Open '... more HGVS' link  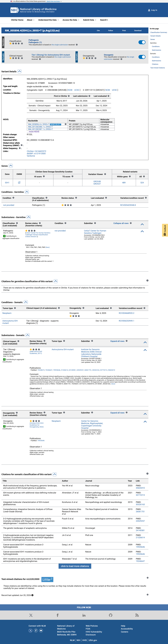[33, 132]
